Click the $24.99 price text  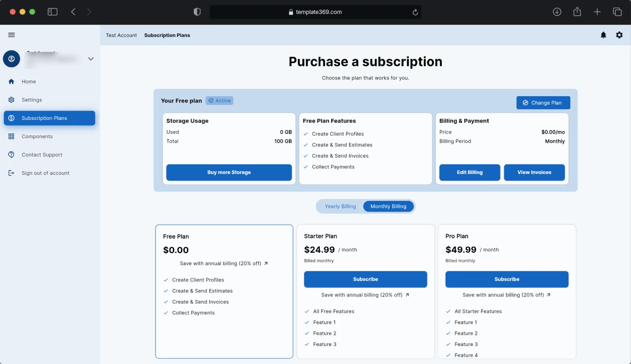click(319, 250)
